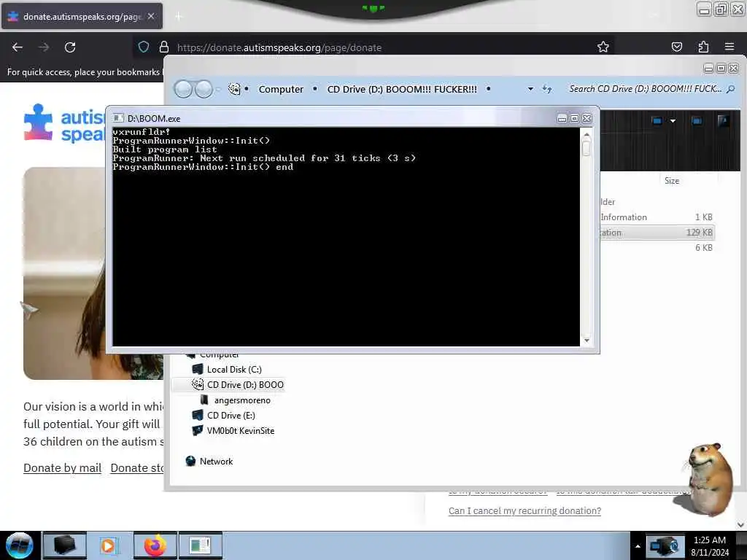Open a new Firefox tab
This screenshot has width=747, height=560.
(x=178, y=17)
